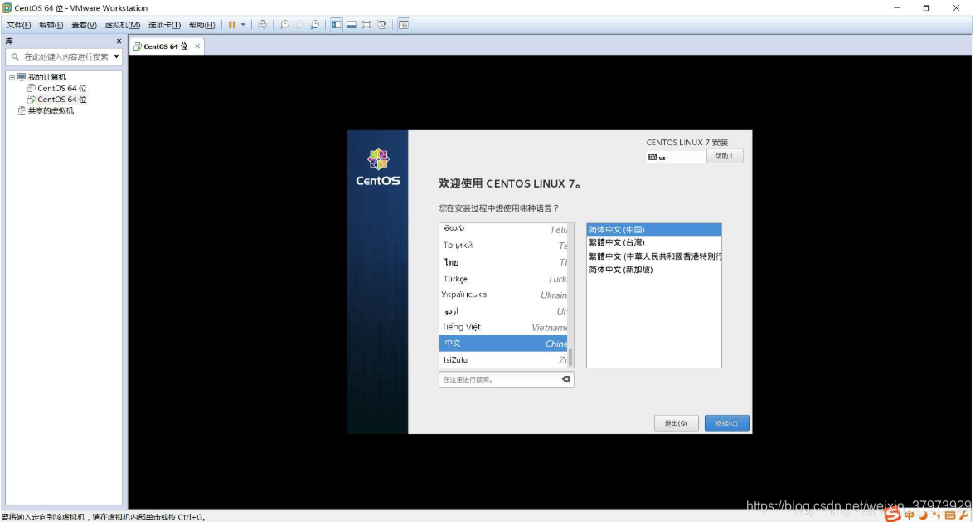Open the 帮助(H) menu

(x=201, y=25)
